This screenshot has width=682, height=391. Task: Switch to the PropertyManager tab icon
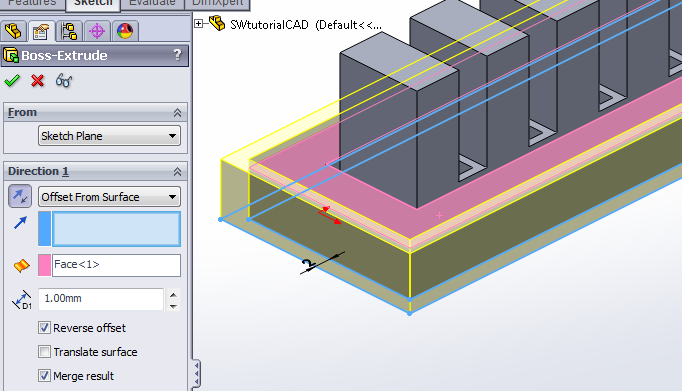tap(41, 31)
